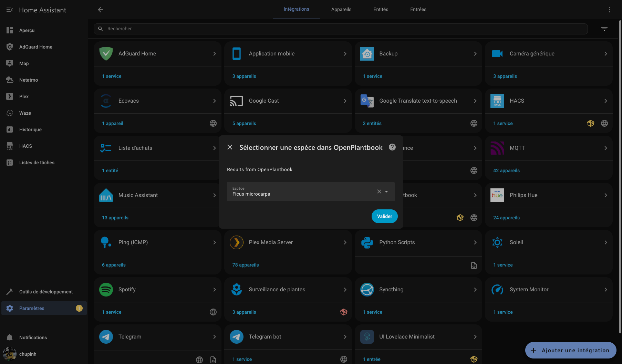
Task: Open the three-dot overflow menu
Action: 609,10
